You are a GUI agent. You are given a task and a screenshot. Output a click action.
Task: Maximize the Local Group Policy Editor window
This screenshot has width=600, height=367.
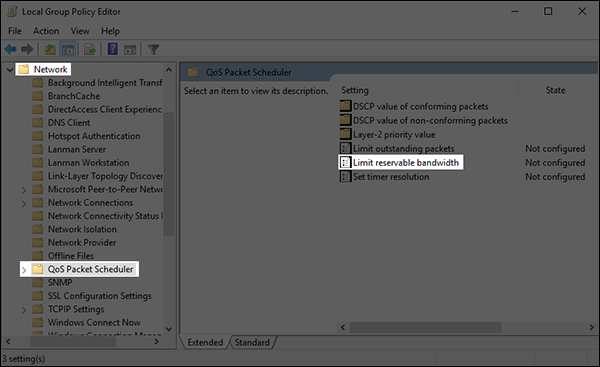[x=548, y=11]
